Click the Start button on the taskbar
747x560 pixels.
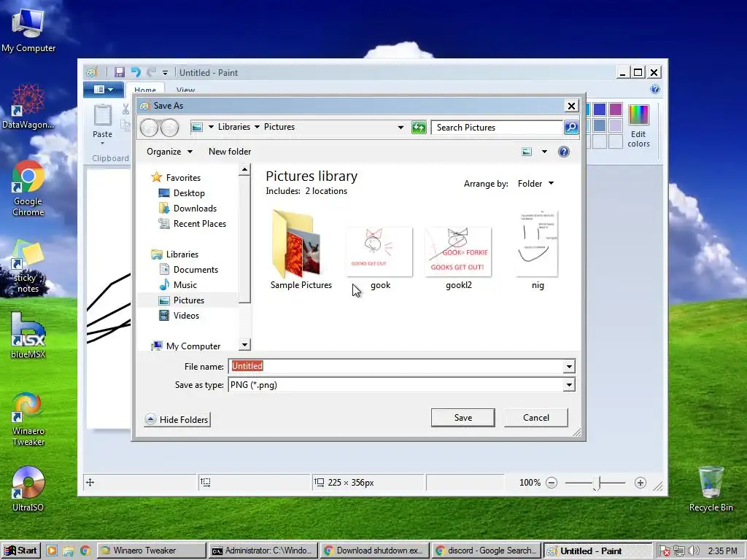(20, 551)
